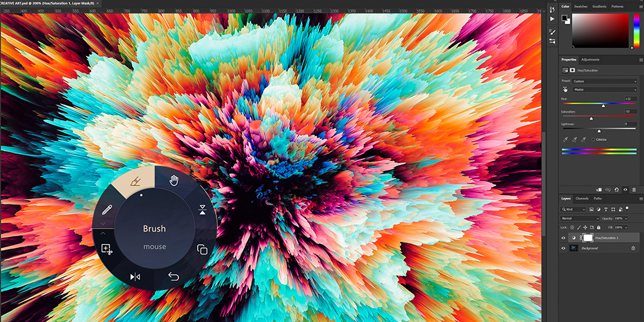
Task: Click the reset adjustment icon in Properties
Action: (616, 189)
